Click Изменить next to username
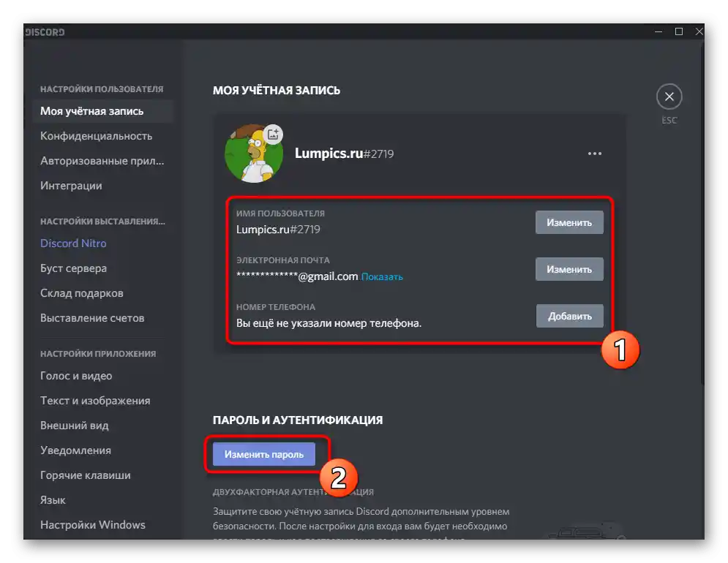728x563 pixels. point(569,222)
